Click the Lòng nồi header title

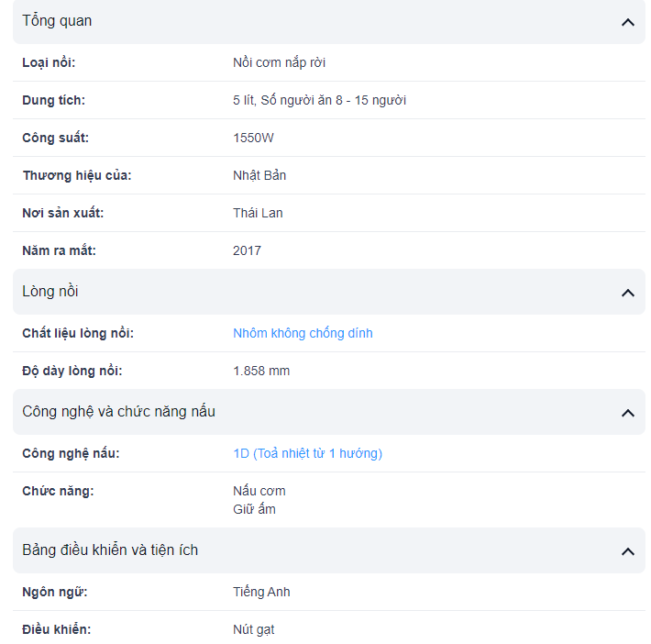click(50, 292)
